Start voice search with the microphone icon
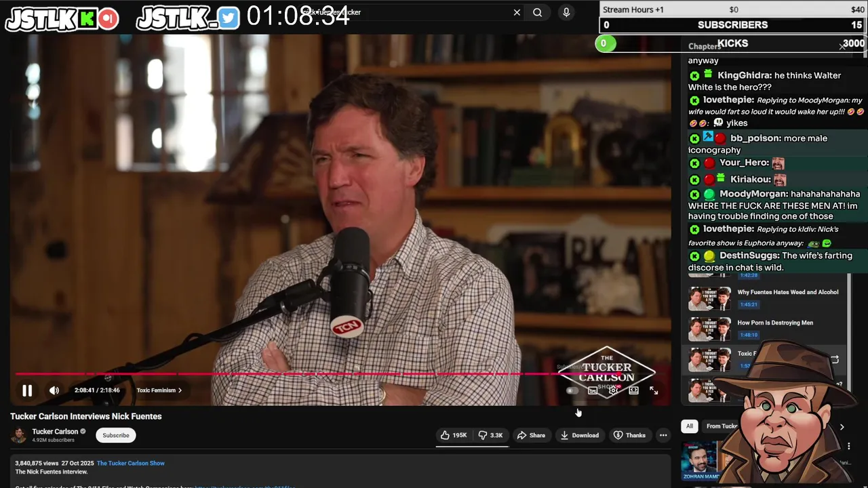Screen dimensions: 868x488 566,12
